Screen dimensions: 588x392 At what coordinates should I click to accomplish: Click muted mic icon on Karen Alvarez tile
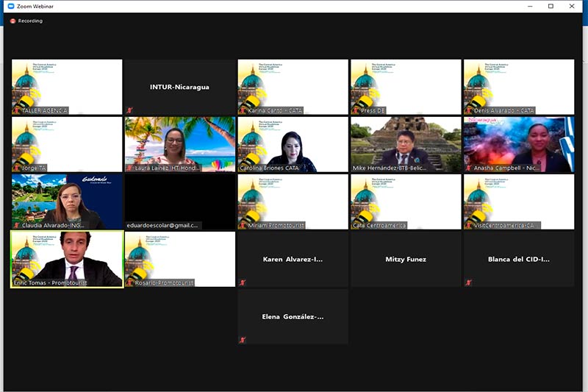(243, 282)
